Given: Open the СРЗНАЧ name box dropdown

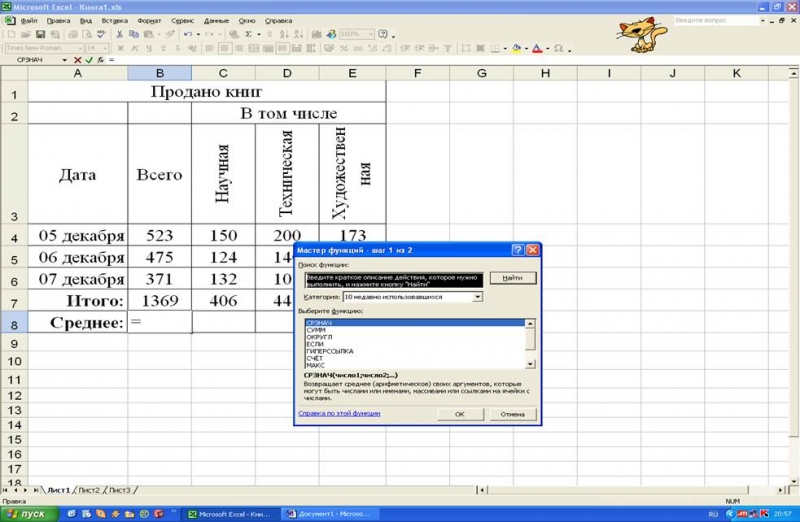Looking at the screenshot, I should (64, 60).
